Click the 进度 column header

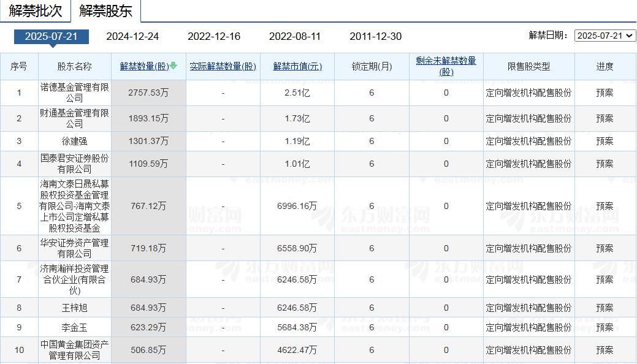pos(605,66)
